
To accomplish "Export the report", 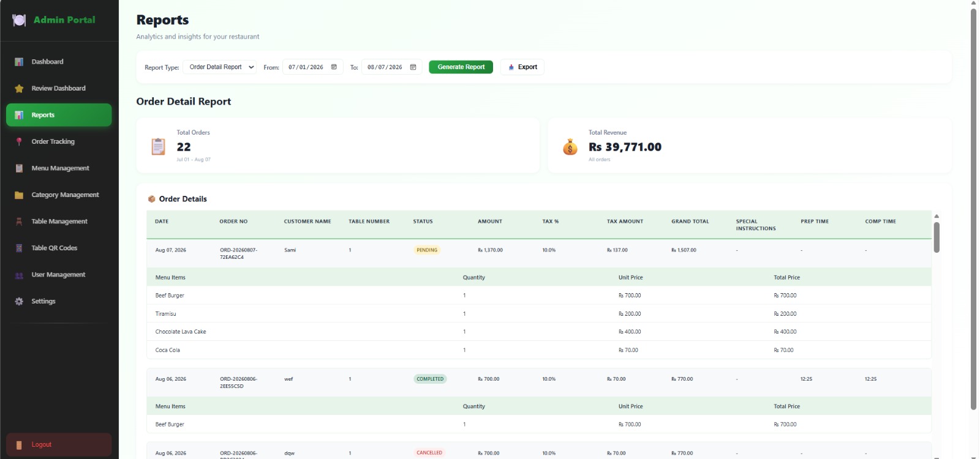I will point(522,67).
